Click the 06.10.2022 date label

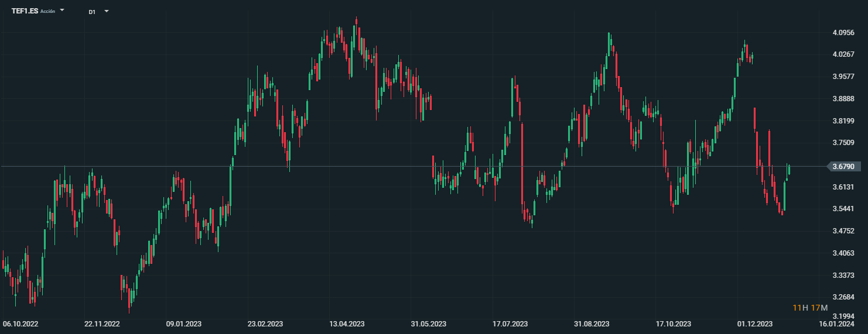point(20,323)
